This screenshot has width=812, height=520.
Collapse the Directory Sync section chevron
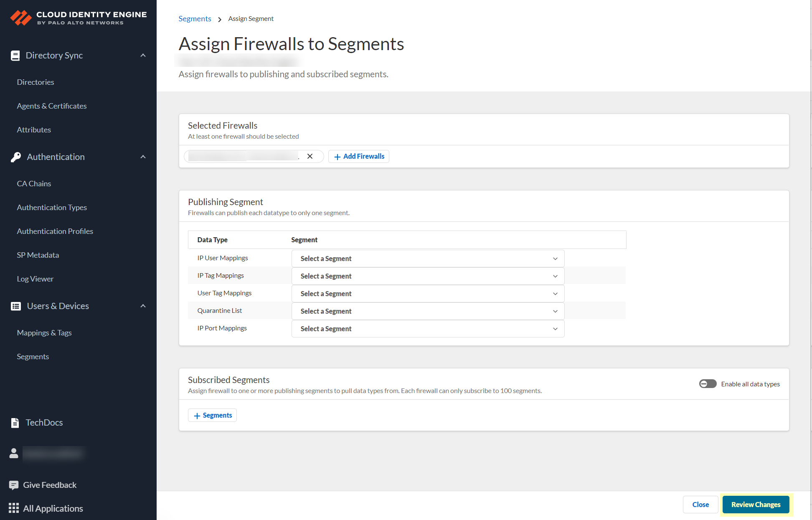click(143, 56)
